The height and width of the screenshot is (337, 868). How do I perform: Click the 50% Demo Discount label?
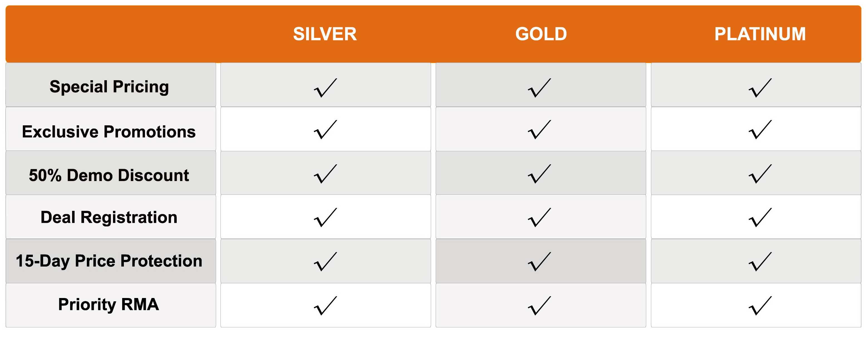pyautogui.click(x=109, y=175)
